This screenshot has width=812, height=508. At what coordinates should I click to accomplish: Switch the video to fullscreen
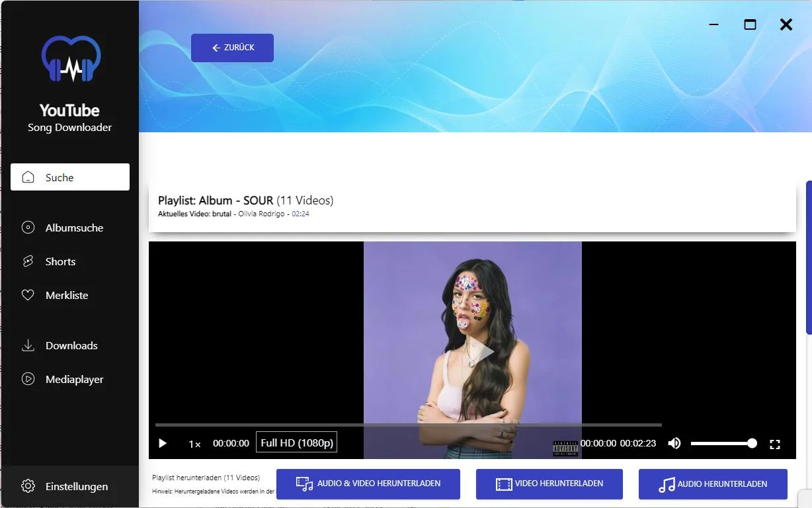coord(775,444)
